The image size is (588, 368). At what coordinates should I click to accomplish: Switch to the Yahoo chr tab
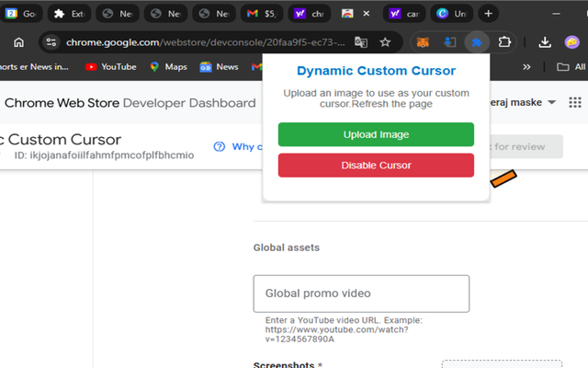310,14
